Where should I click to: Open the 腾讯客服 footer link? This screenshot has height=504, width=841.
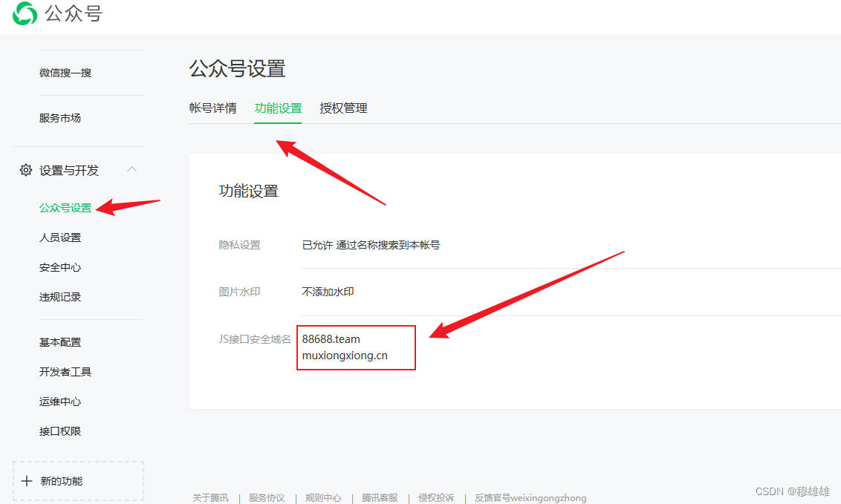pos(380,497)
